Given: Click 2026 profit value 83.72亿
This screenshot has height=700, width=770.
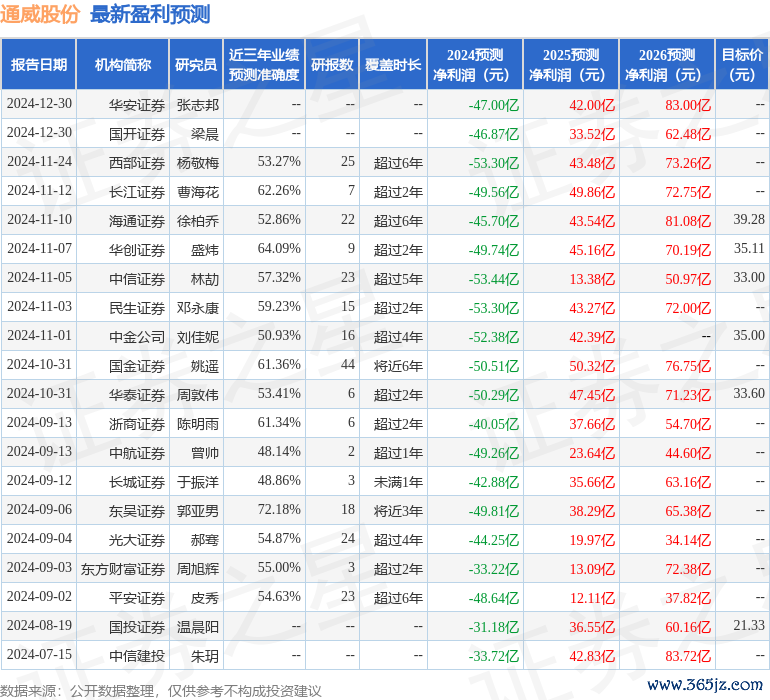Looking at the screenshot, I should 688,656.
